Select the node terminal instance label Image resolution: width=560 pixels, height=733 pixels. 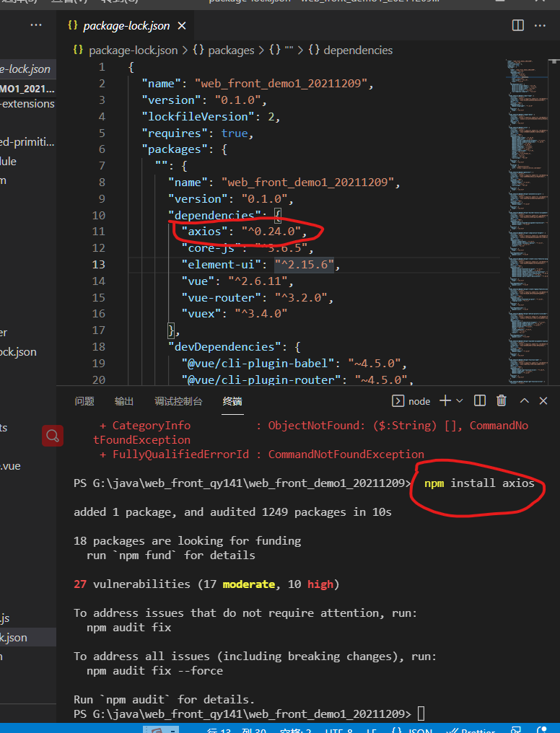click(411, 401)
